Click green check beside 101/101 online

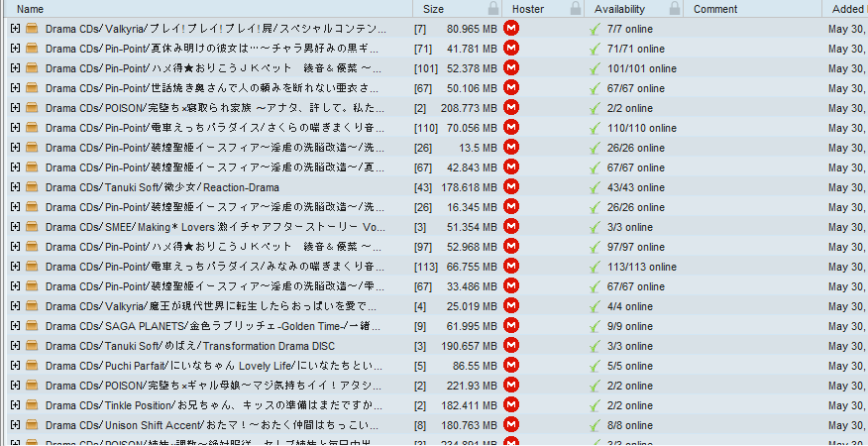click(596, 68)
